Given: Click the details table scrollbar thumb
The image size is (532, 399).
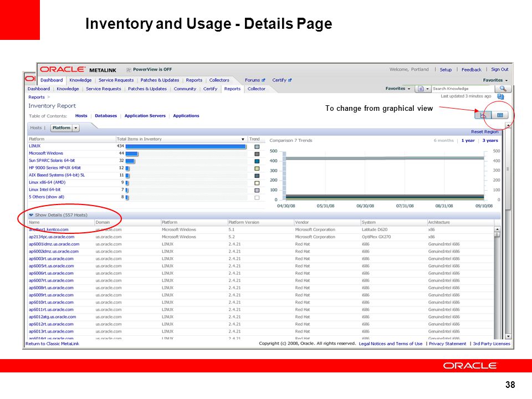Looking at the screenshot, I should (497, 235).
